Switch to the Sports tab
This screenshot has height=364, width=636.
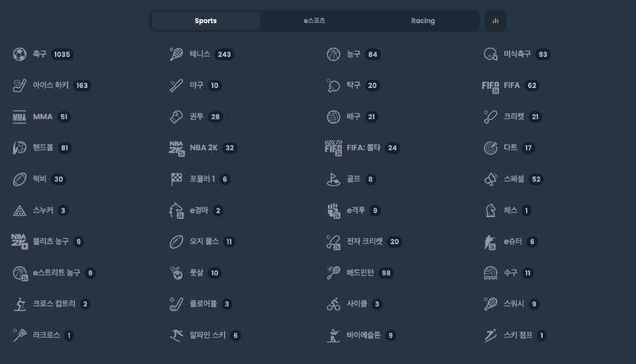pos(205,21)
